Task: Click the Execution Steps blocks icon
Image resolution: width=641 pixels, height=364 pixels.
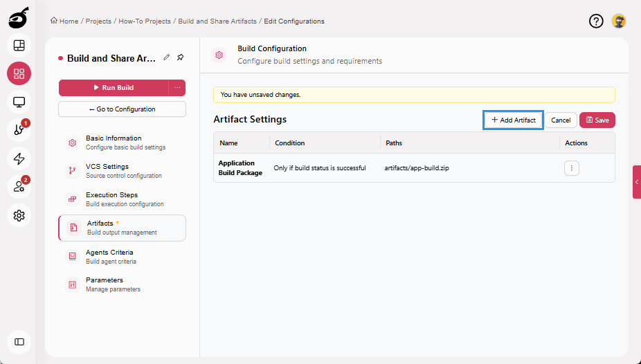Action: click(x=73, y=199)
